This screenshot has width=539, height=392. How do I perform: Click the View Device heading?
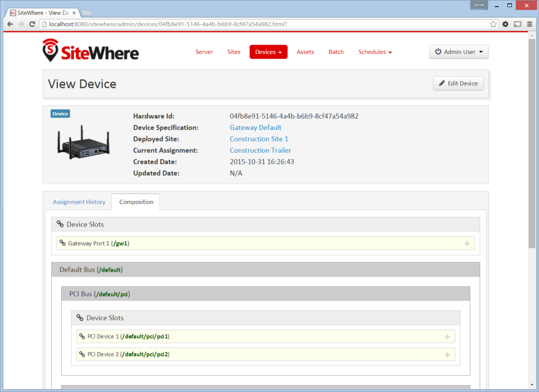pyautogui.click(x=82, y=84)
